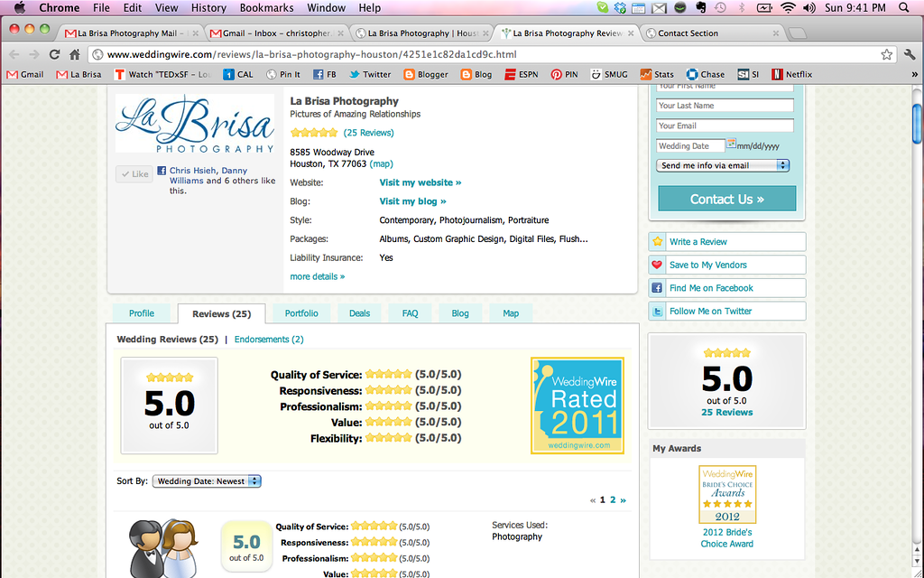Click the page vertical scrollbar thumb
This screenshot has width=924, height=578.
[917, 123]
